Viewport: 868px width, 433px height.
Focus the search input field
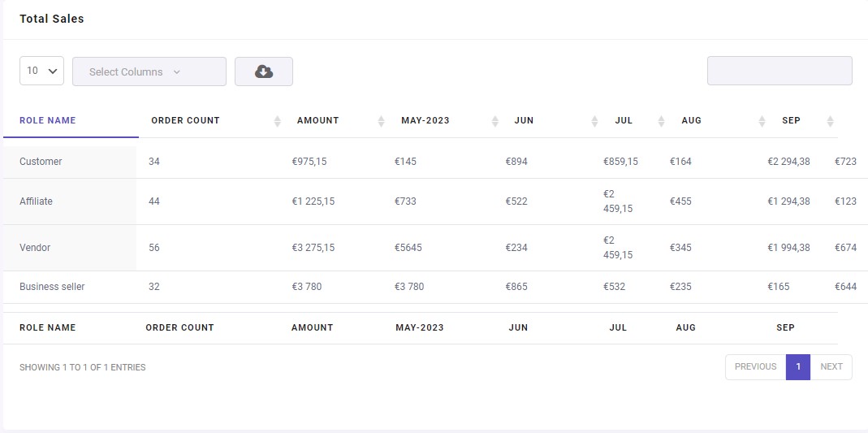click(779, 71)
